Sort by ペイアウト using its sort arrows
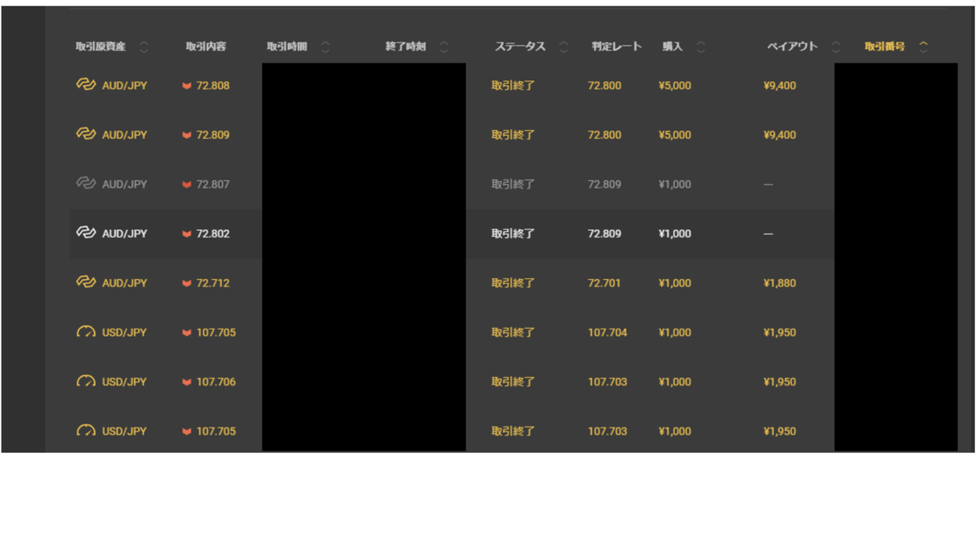Screen dimensions: 980x551 point(835,47)
